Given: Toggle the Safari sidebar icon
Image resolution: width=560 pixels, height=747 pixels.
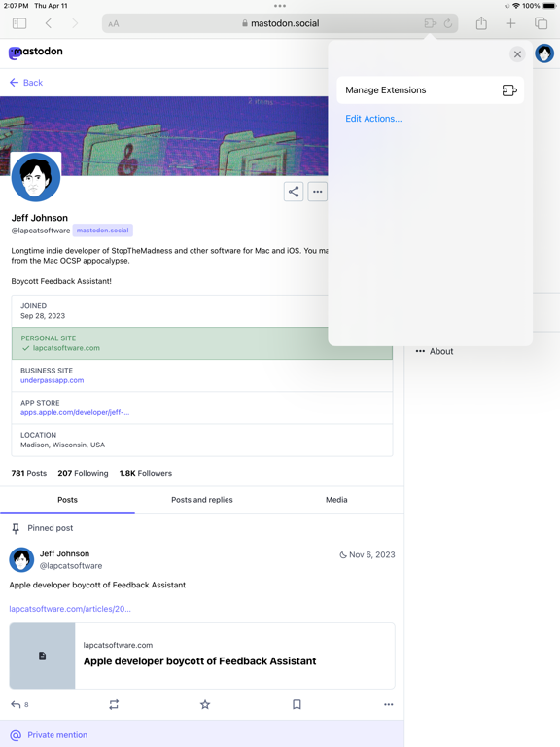Looking at the screenshot, I should pyautogui.click(x=19, y=23).
